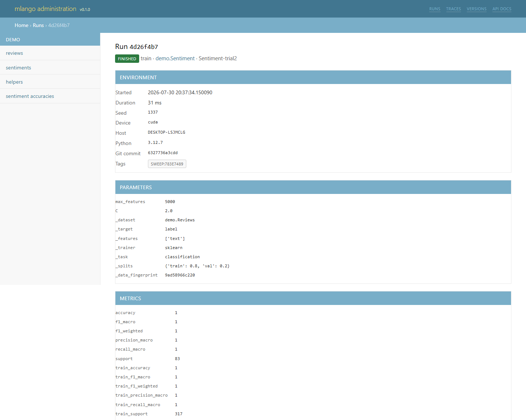Select the _task value classification
The height and width of the screenshot is (420, 526).
pyautogui.click(x=182, y=257)
